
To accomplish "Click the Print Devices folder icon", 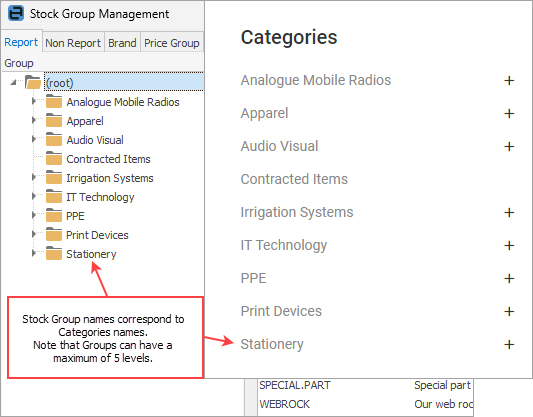I will [x=54, y=234].
